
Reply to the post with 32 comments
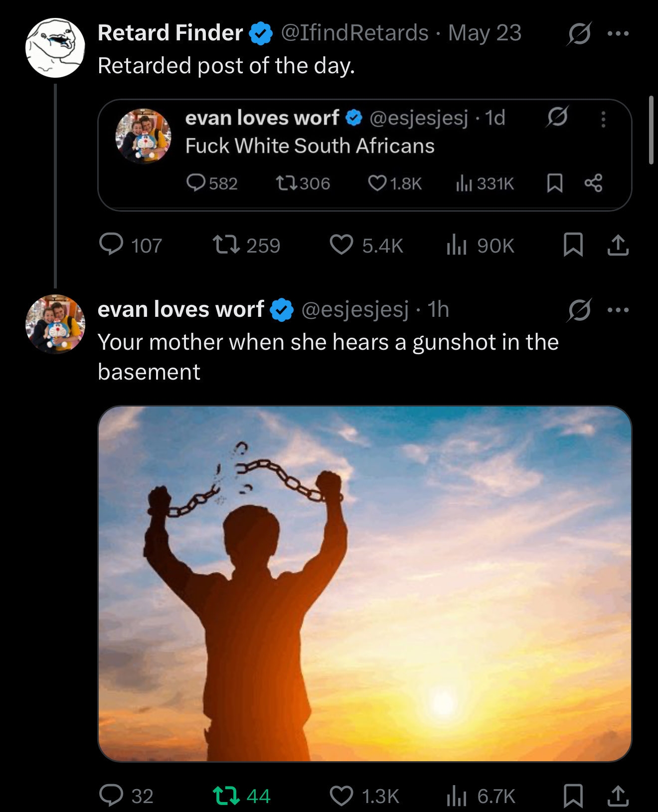(x=112, y=795)
